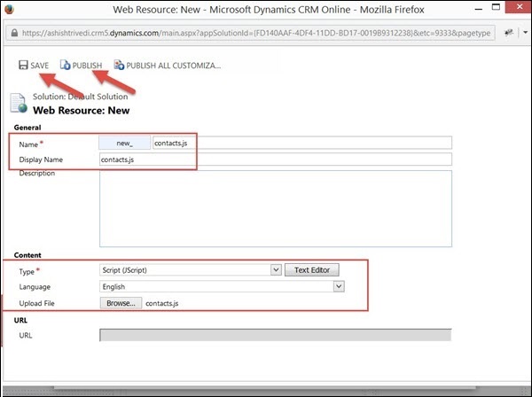532x397 pixels.
Task: Click the Description label
Action: click(36, 173)
